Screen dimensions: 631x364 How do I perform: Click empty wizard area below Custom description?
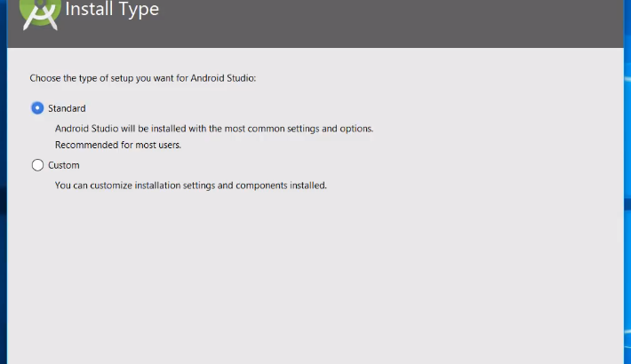tap(311, 275)
